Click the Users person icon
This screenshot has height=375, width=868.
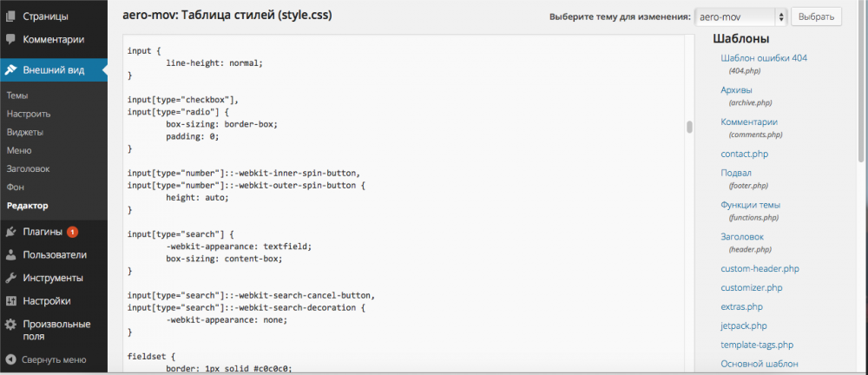[x=10, y=255]
